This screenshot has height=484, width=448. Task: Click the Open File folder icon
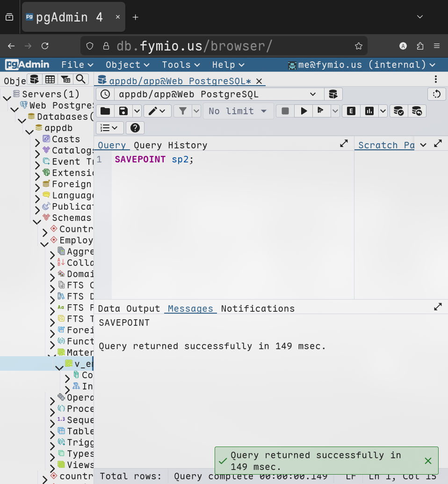tap(105, 111)
